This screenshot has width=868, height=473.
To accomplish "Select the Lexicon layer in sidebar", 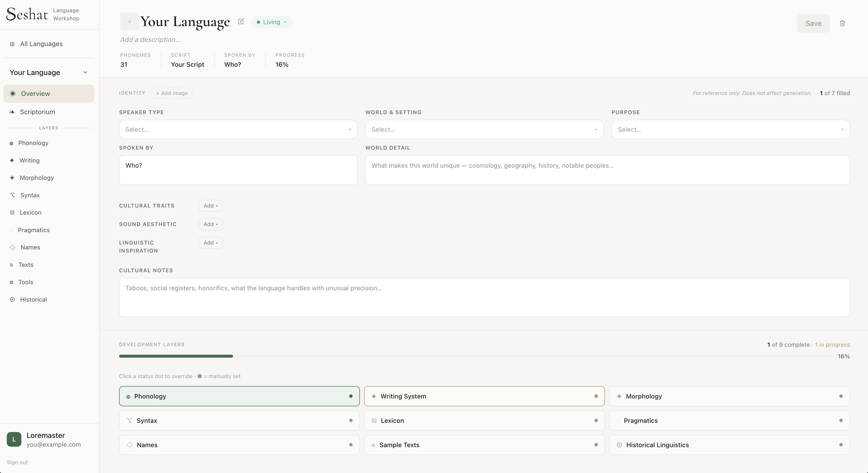I will [x=49, y=212].
